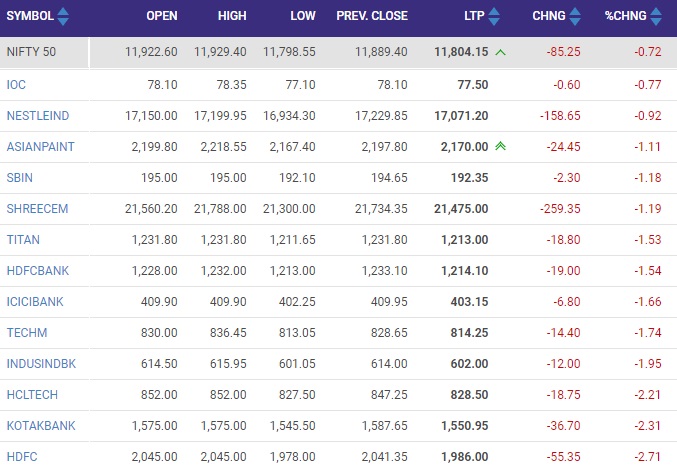Click NIFTY 50 LTP value 11,804.15
Image resolution: width=677 pixels, height=469 pixels.
[x=461, y=52]
